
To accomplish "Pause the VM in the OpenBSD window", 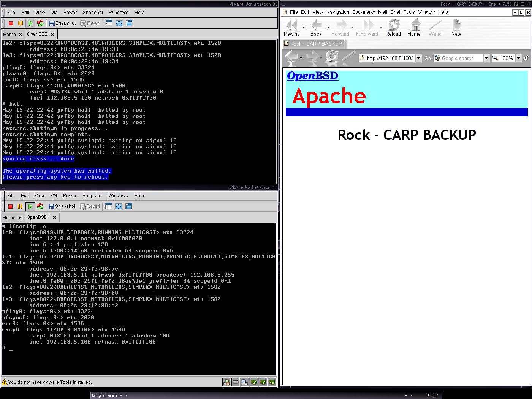I will [x=21, y=23].
